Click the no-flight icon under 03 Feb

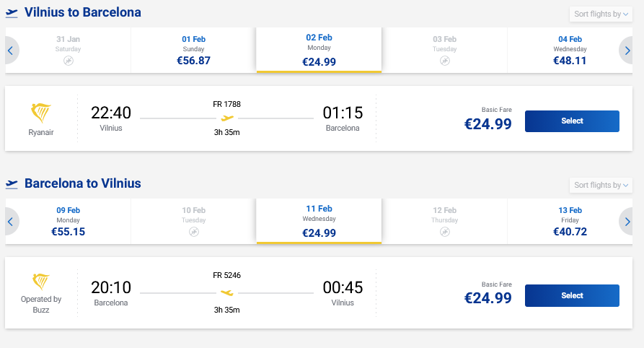coord(445,61)
